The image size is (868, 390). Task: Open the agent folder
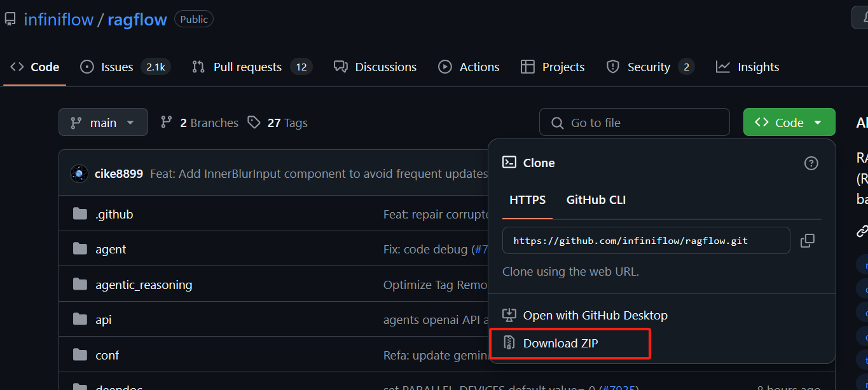[x=111, y=250]
